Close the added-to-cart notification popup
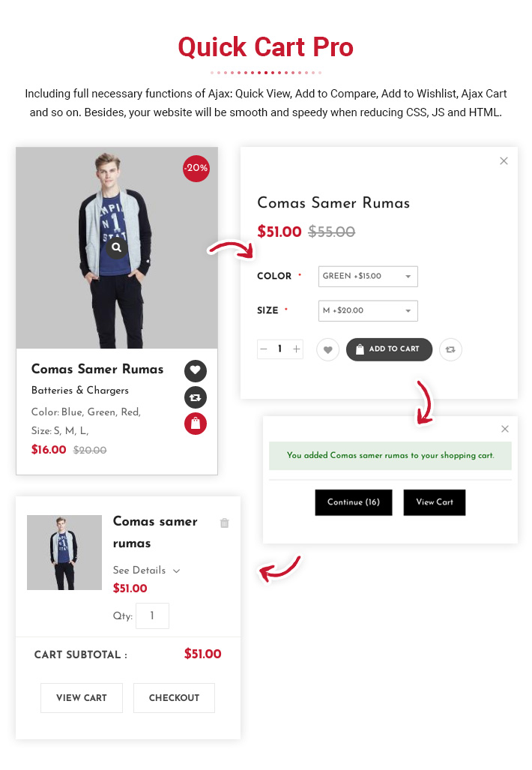532x770 pixels. (x=505, y=429)
